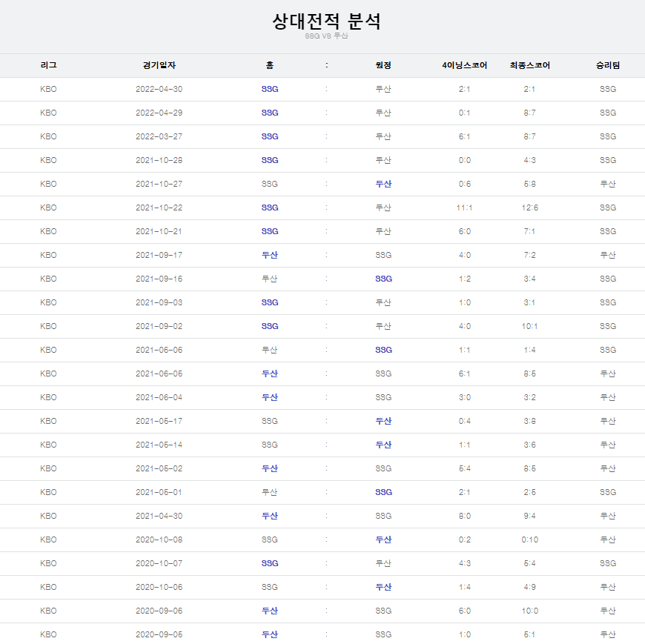
Task: Select the '4이닝스코어' column header
Action: pyautogui.click(x=464, y=65)
